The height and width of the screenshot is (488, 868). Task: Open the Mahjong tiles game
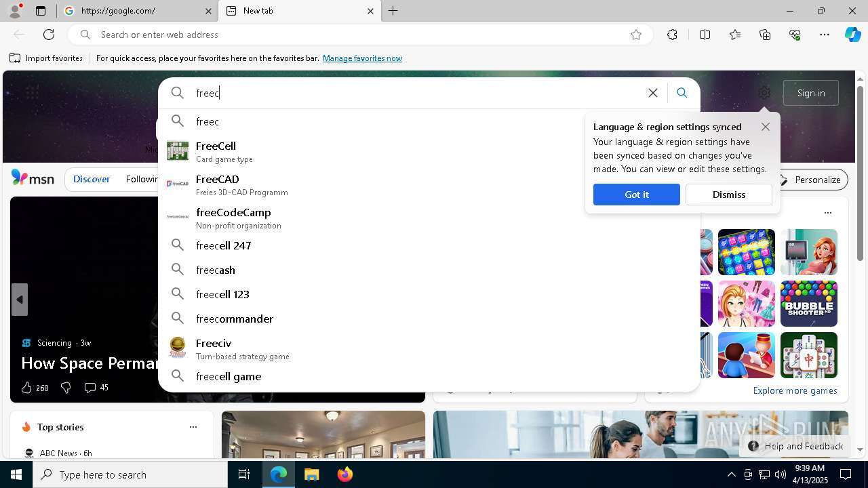(x=809, y=355)
